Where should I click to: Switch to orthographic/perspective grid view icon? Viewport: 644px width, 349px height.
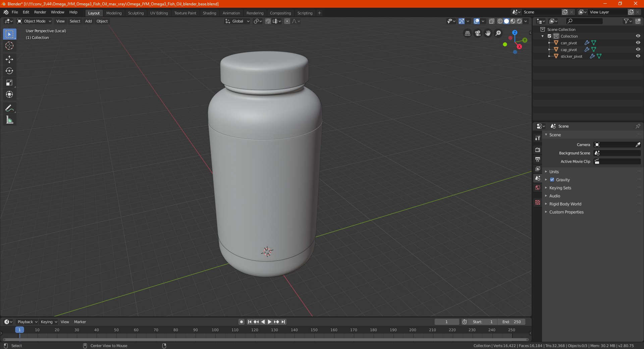point(468,33)
